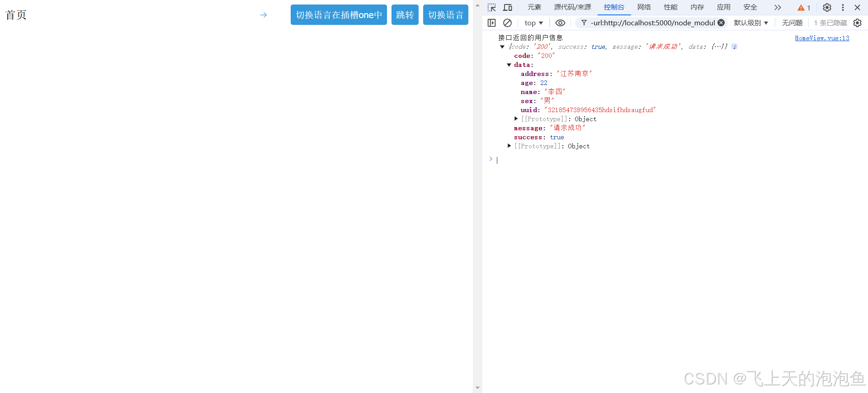Image resolution: width=868 pixels, height=393 pixels.
Task: Expand the Prototype inside data
Action: pos(516,119)
